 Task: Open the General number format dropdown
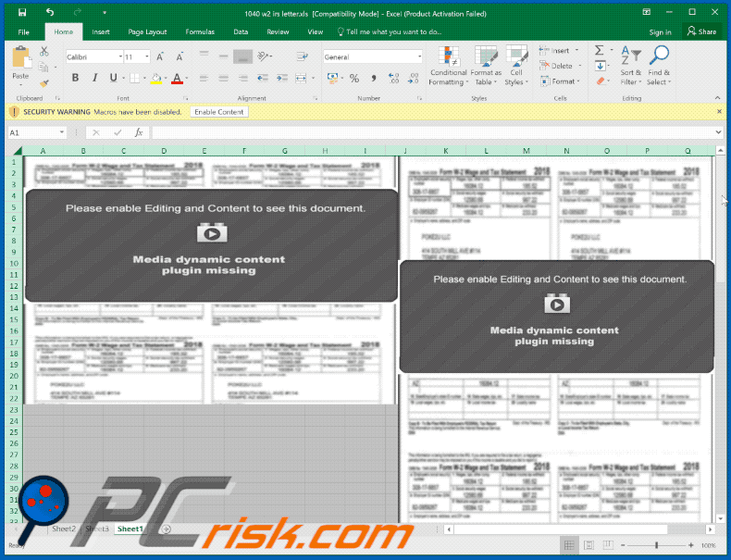click(419, 56)
